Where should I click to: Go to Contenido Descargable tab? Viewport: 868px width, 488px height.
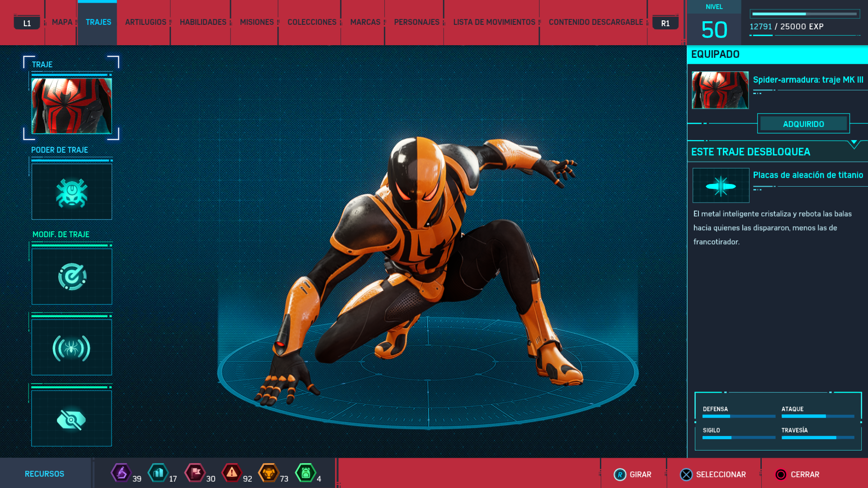pyautogui.click(x=595, y=22)
